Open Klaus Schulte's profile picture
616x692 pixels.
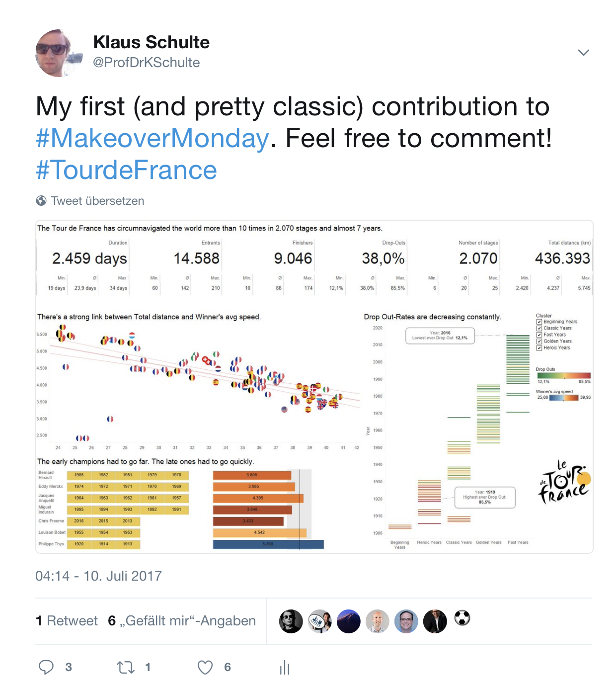[x=59, y=53]
